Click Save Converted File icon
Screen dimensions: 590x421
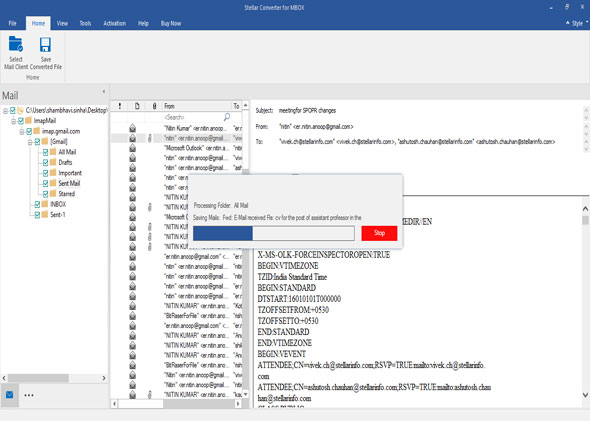tap(46, 44)
